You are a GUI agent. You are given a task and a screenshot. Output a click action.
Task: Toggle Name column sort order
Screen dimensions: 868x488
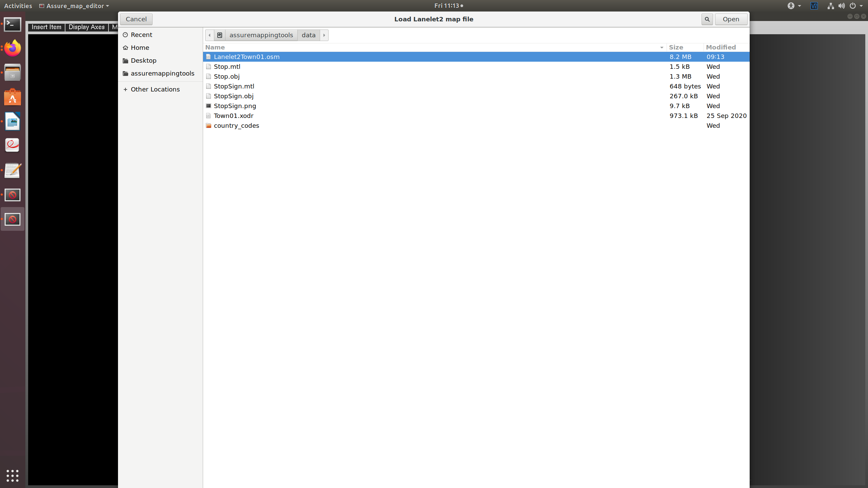pos(215,47)
